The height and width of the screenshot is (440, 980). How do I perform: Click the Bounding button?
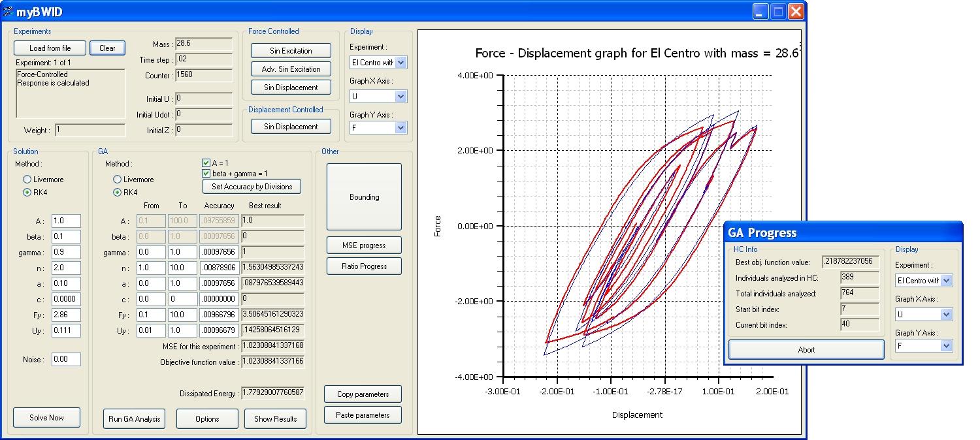(364, 197)
